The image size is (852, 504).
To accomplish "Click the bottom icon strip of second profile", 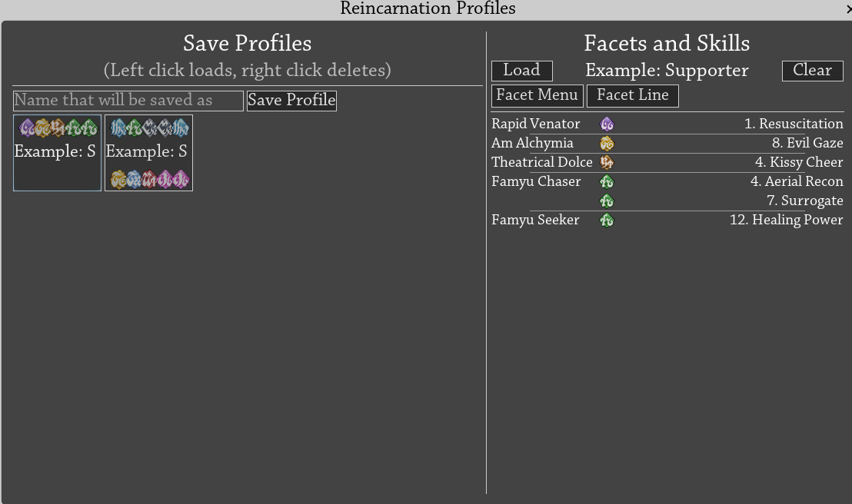I will pyautogui.click(x=149, y=179).
